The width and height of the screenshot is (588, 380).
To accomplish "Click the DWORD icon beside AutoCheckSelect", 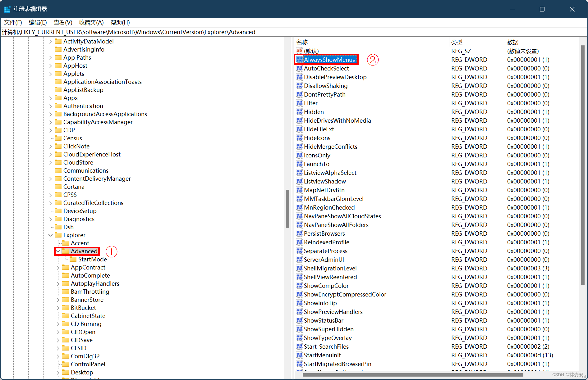I will (x=299, y=68).
